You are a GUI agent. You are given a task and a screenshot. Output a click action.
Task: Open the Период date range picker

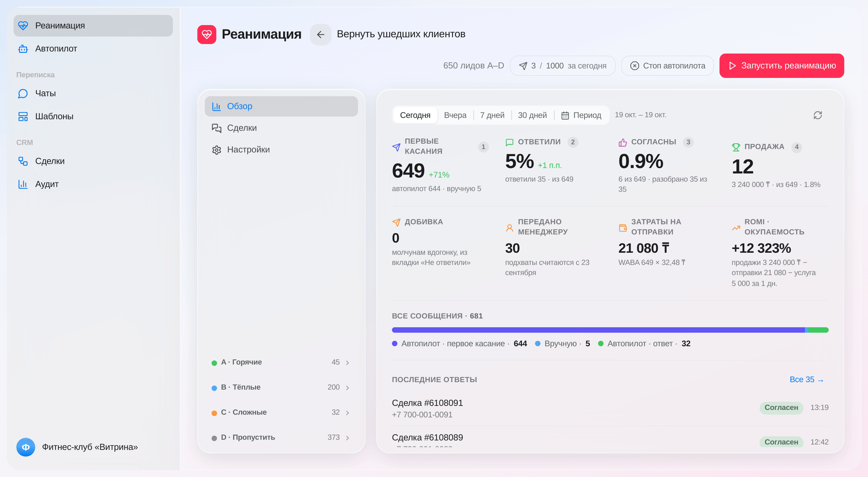click(581, 115)
